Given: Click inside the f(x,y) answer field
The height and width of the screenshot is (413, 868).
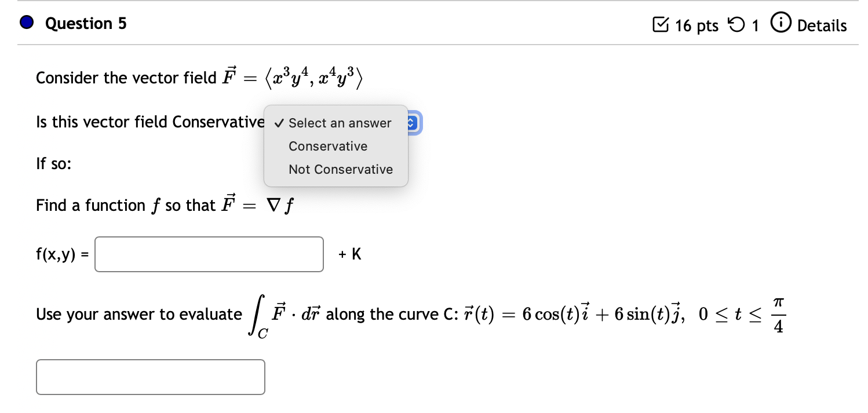Looking at the screenshot, I should click(209, 254).
